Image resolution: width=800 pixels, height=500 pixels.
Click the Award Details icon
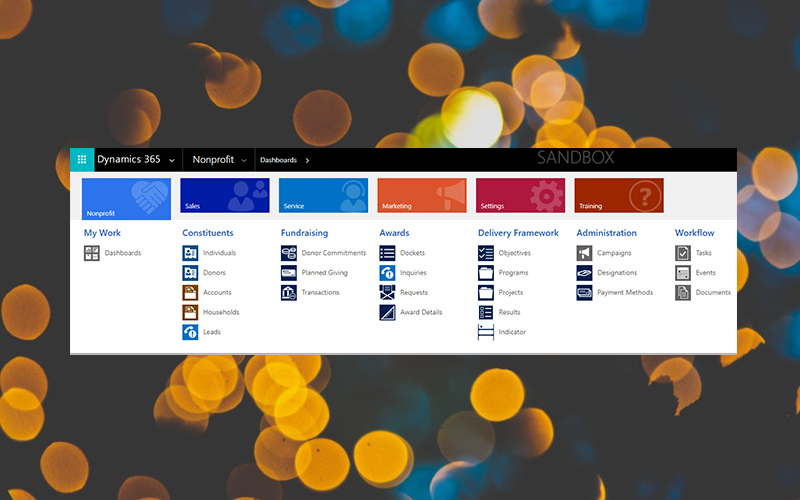tap(387, 312)
